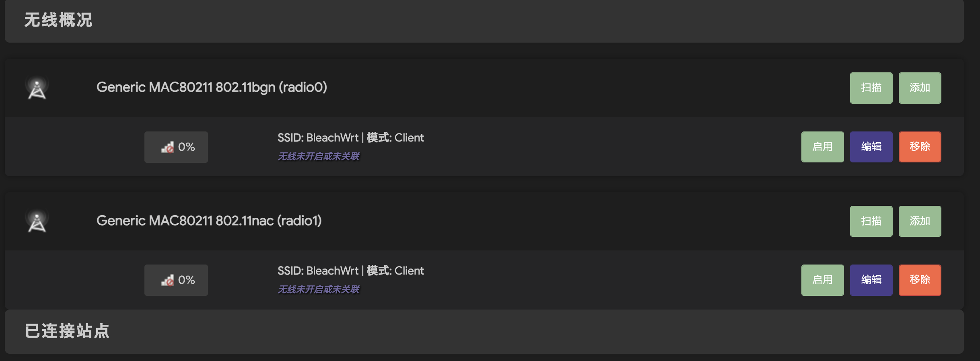Image resolution: width=980 pixels, height=361 pixels.
Task: Scan networks on radio0 (扫描)
Action: point(871,88)
